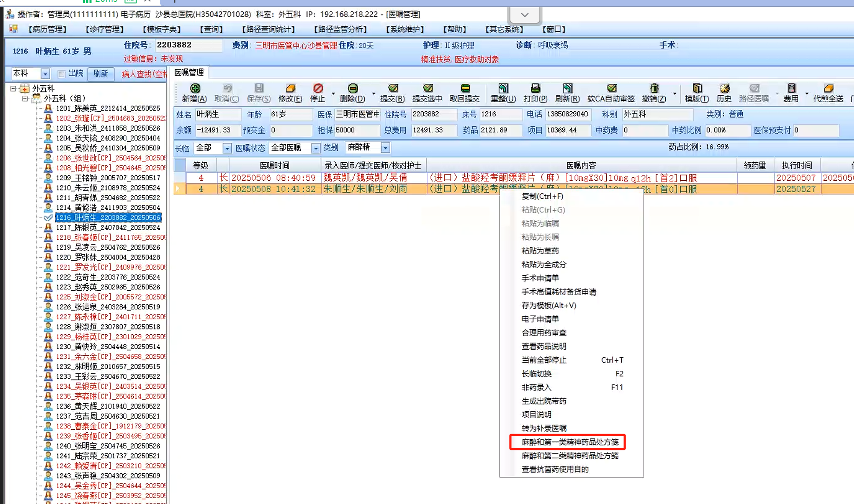Click the 历史 history icon

tap(724, 89)
